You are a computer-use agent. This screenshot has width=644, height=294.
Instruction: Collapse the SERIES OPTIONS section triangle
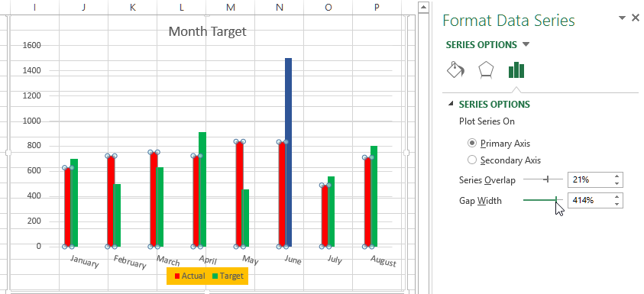pyautogui.click(x=451, y=104)
